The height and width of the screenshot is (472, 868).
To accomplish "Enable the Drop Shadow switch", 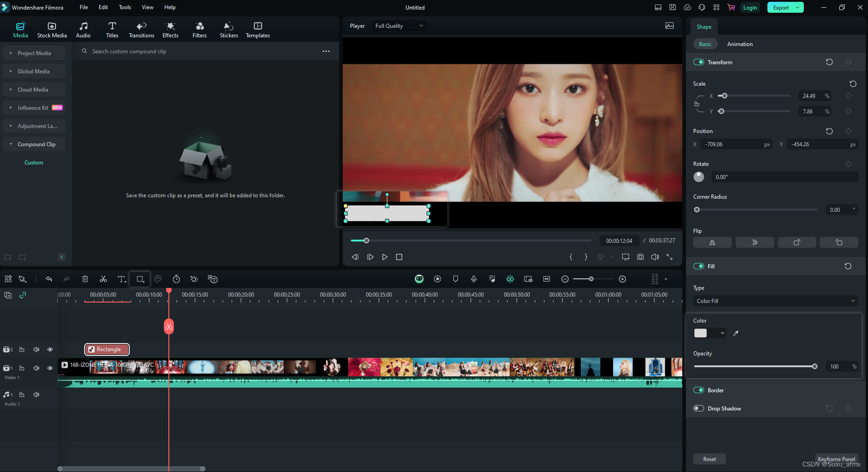I will coord(699,408).
